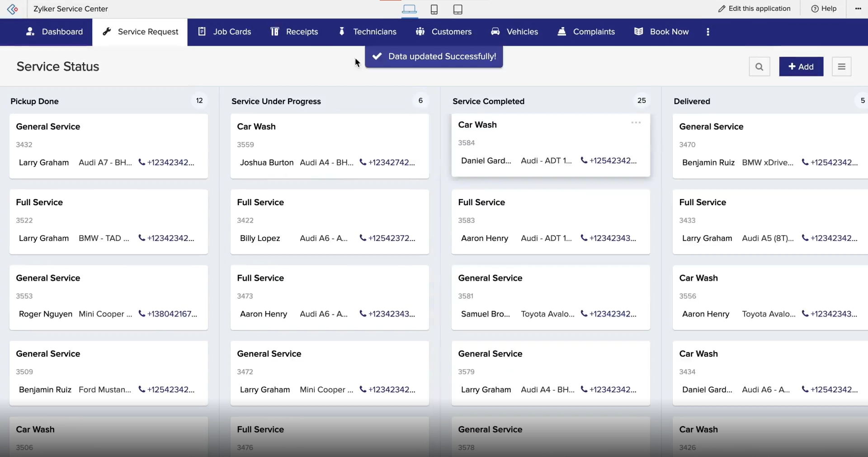Call Joshua Burton's phone number
868x457 pixels.
[387, 162]
